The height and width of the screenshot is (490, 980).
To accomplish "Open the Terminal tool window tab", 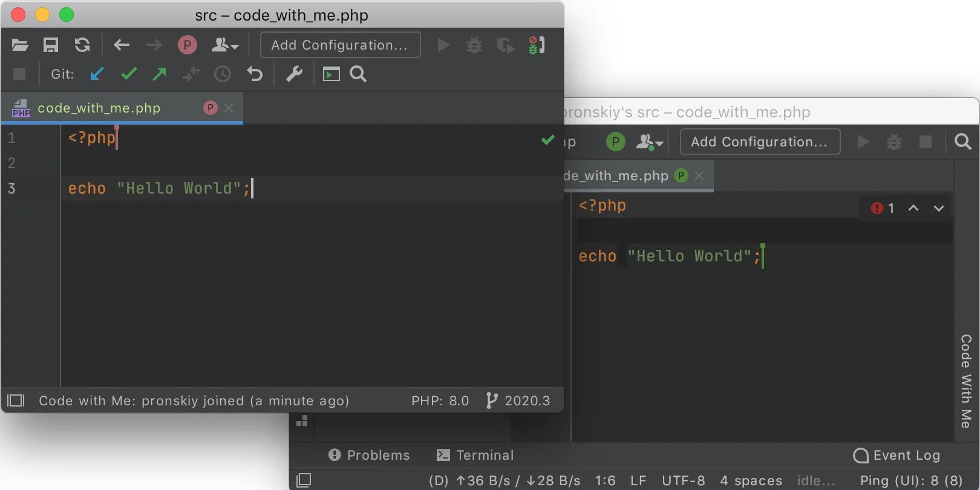I will click(x=475, y=455).
